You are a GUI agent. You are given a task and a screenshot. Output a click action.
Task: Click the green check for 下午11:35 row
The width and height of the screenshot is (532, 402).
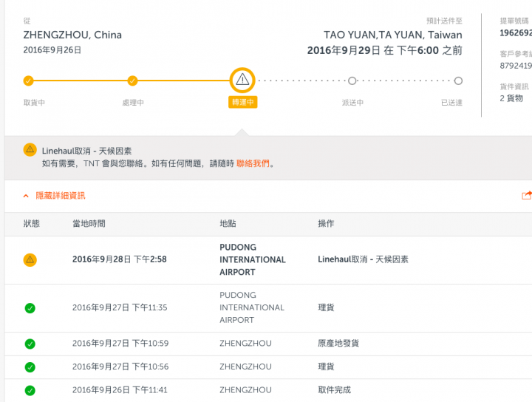pos(30,308)
